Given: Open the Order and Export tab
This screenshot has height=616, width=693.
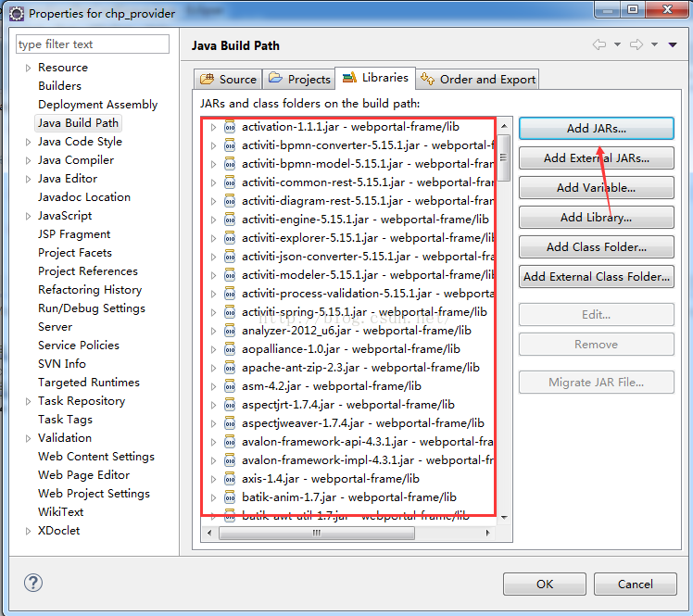Looking at the screenshot, I should [x=477, y=79].
